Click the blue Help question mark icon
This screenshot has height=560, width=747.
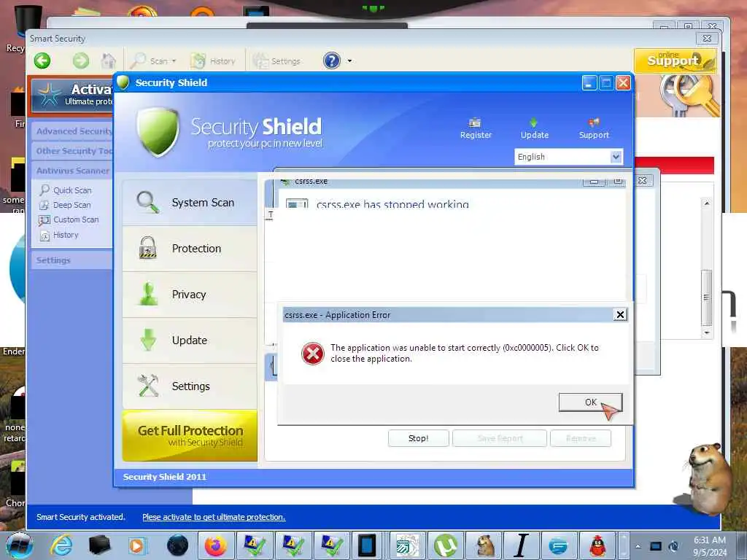(332, 61)
